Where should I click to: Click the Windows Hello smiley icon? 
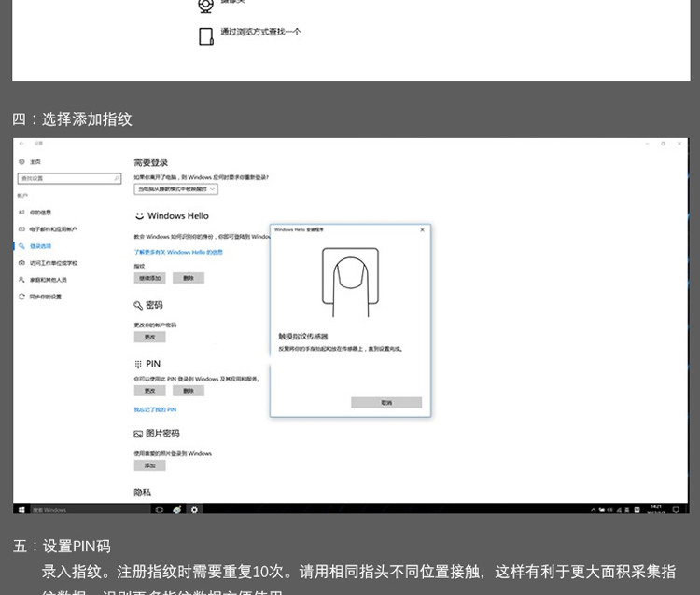(139, 215)
